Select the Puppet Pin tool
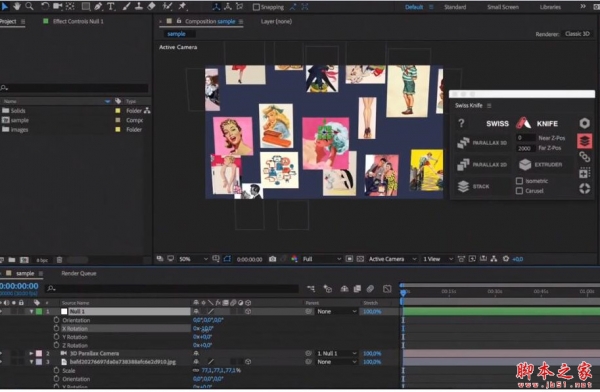Image resolution: width=600 pixels, height=392 pixels. tap(182, 6)
